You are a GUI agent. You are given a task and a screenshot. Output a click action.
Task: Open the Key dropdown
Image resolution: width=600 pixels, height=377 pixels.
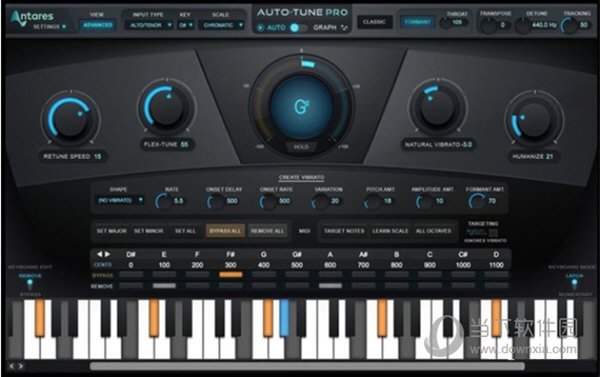pos(186,25)
